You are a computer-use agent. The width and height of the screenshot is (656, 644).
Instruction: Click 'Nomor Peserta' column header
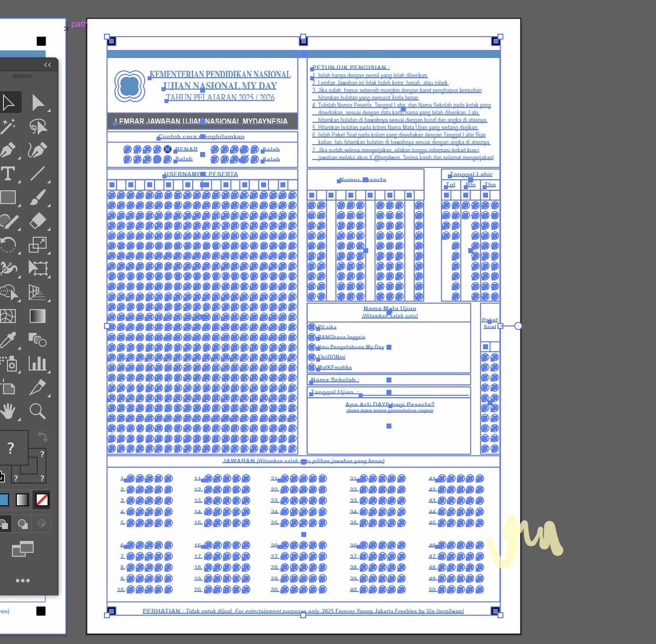tap(362, 179)
